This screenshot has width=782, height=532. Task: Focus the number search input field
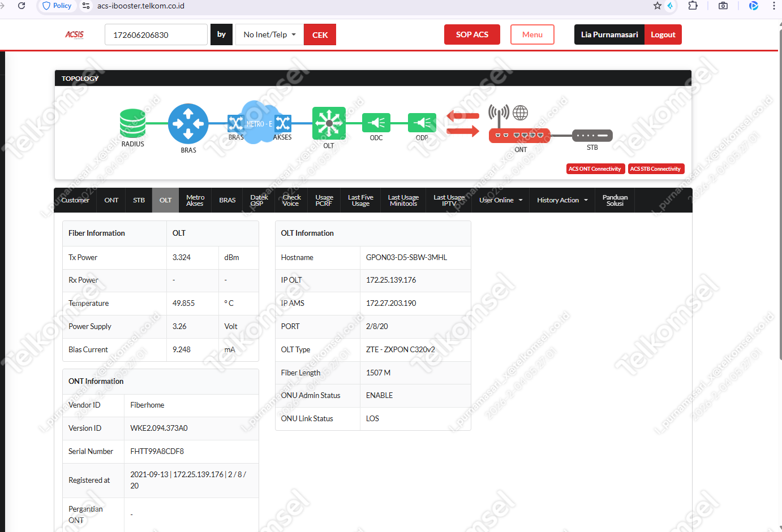pyautogui.click(x=156, y=34)
